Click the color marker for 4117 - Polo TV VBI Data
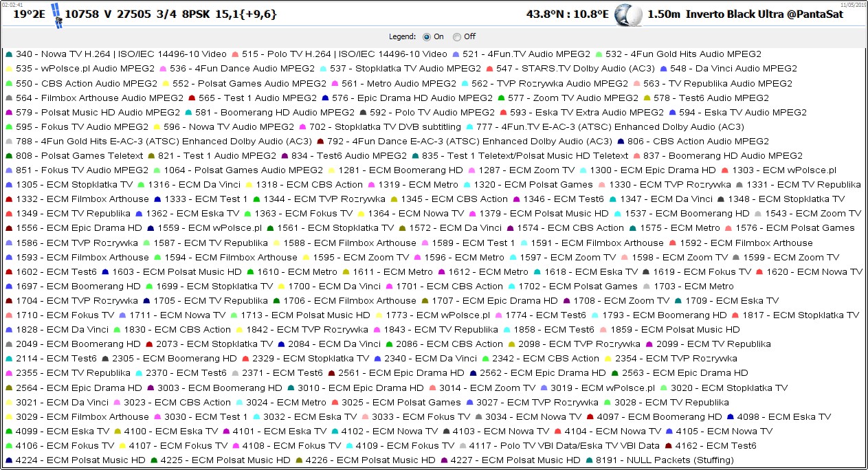Viewport: 868px width, 470px height. point(463,446)
